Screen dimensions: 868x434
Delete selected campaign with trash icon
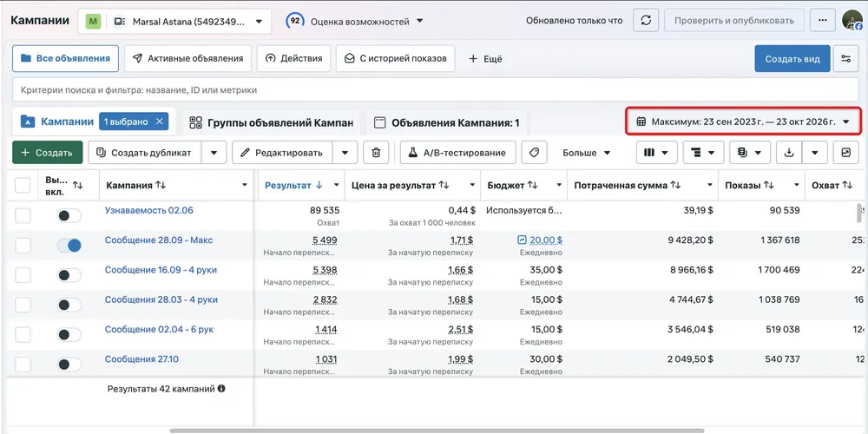[x=376, y=153]
